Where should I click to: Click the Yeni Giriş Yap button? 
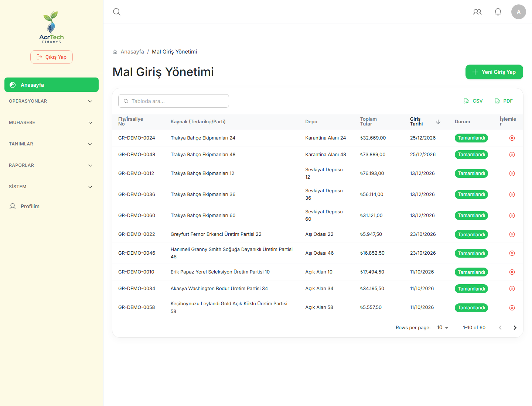[494, 72]
